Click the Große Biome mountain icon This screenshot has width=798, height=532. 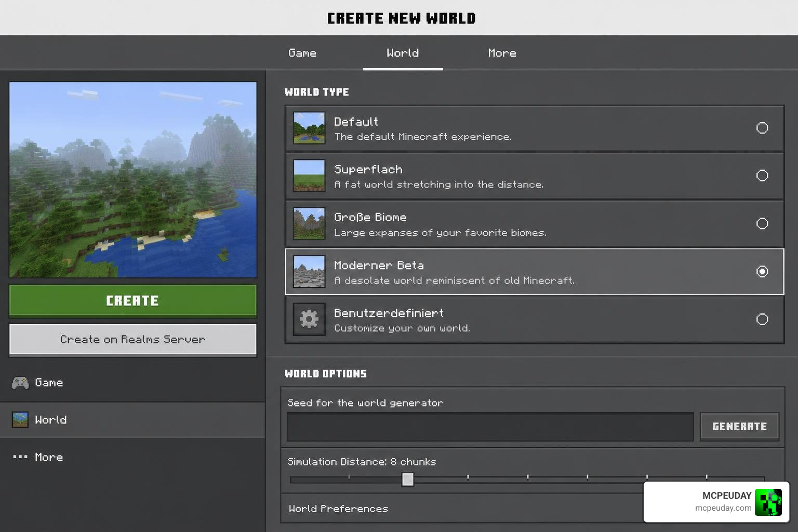coord(309,223)
